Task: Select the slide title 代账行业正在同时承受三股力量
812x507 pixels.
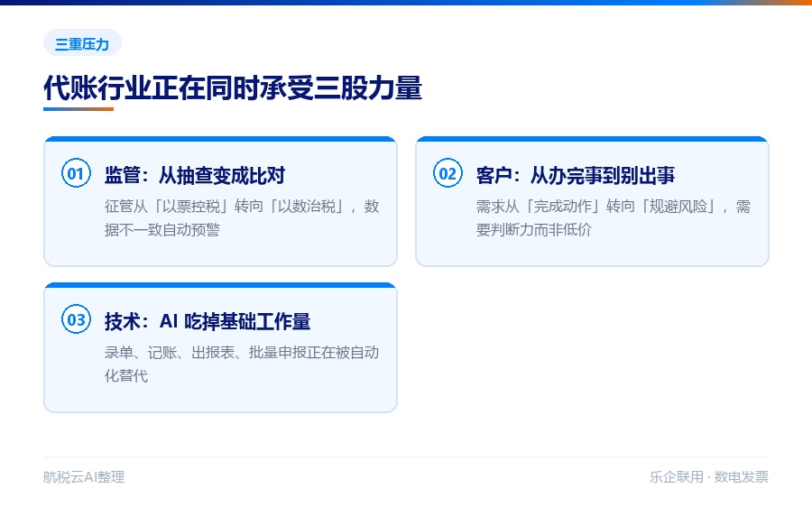Action: point(233,88)
